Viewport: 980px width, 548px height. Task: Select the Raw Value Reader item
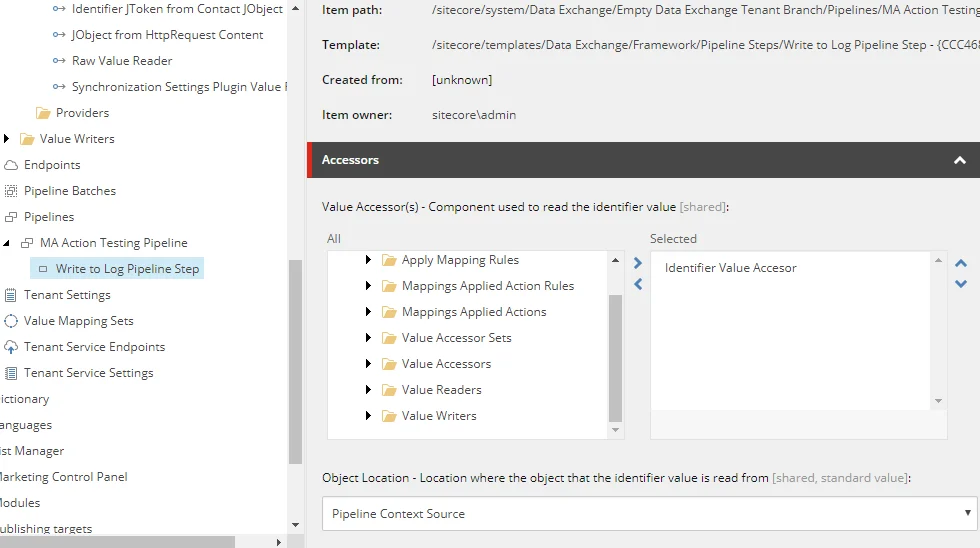click(122, 61)
